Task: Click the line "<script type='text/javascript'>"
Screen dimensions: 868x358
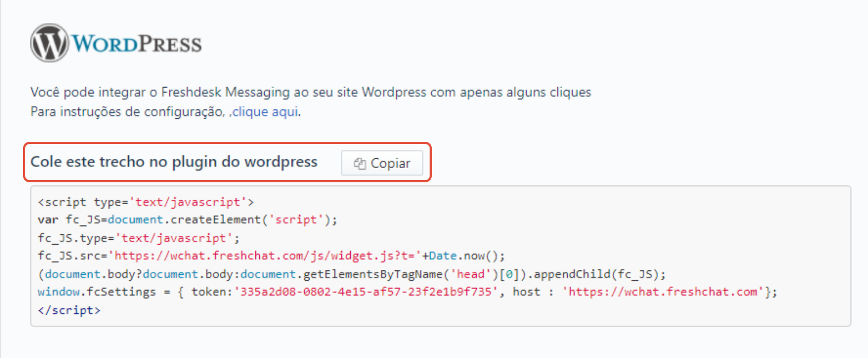Action: click(146, 202)
